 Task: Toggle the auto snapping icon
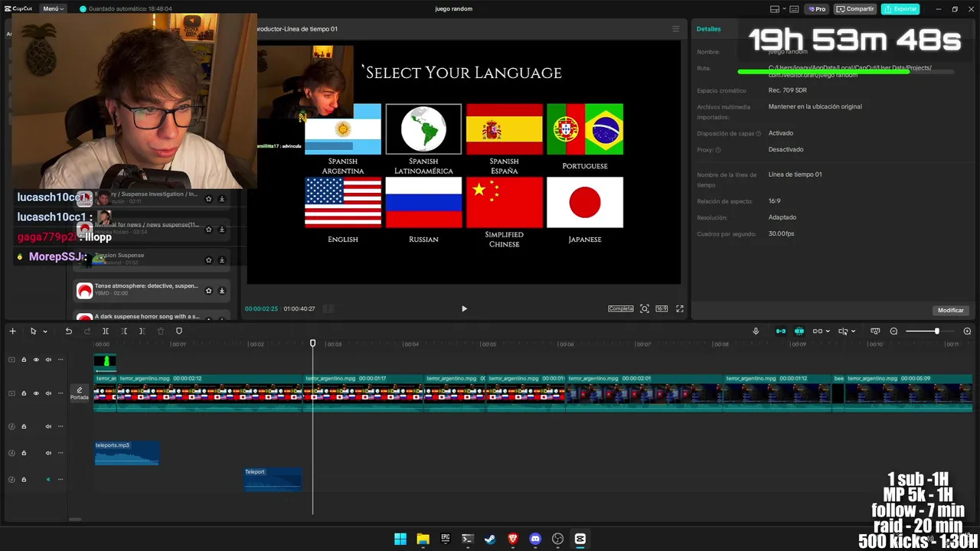coord(799,331)
